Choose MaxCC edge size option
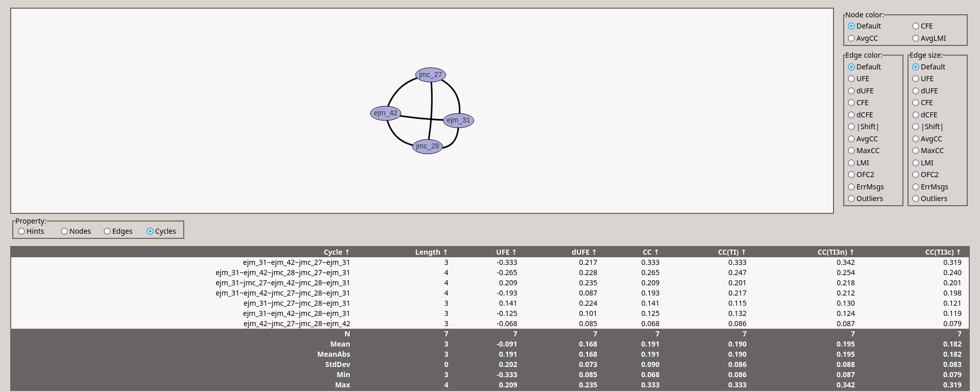This screenshot has width=980, height=392. [916, 151]
